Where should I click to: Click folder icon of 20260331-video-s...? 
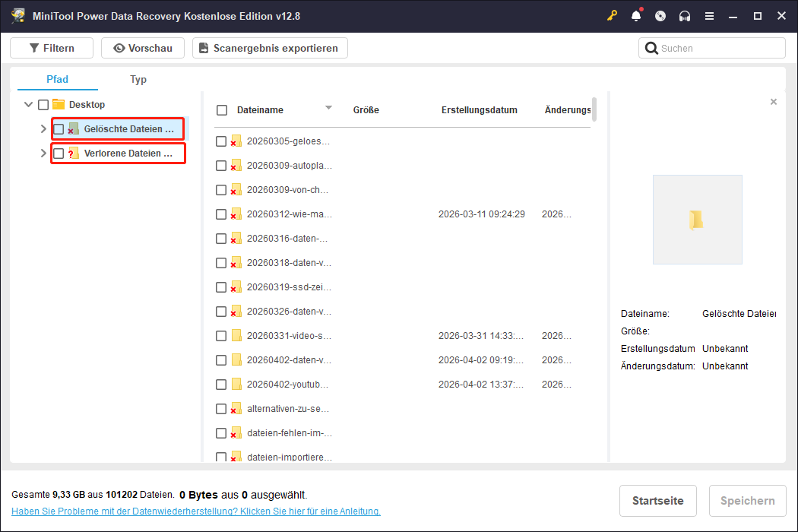(x=236, y=335)
